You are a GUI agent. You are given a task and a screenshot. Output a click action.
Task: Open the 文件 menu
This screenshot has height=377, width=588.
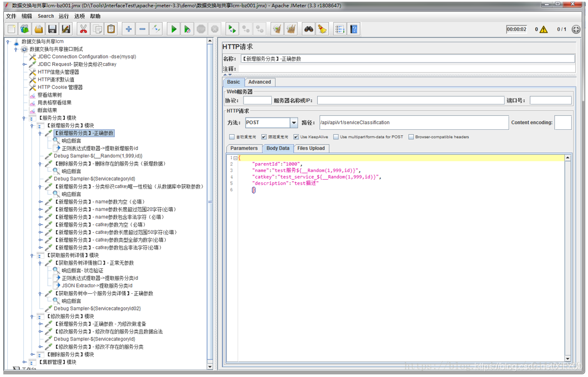tap(11, 16)
